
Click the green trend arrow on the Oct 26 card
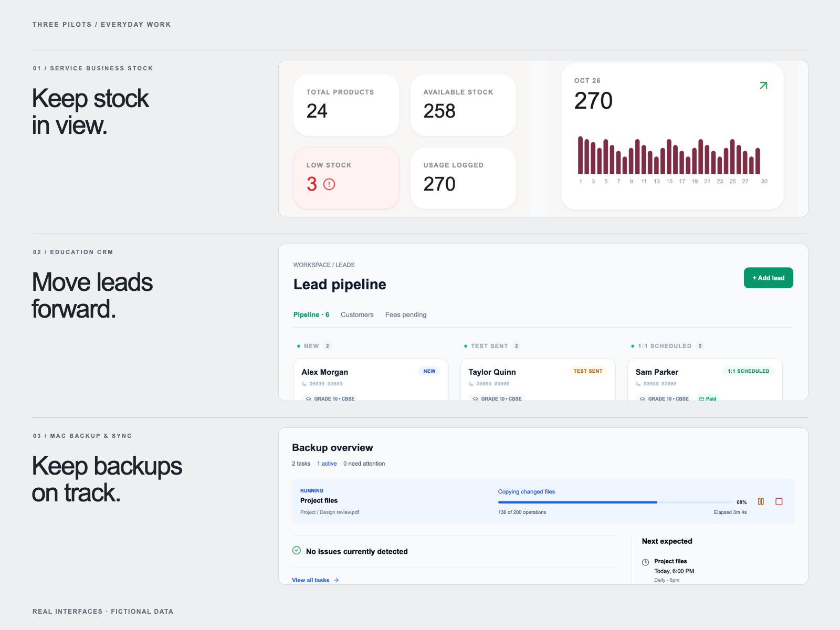point(763,86)
